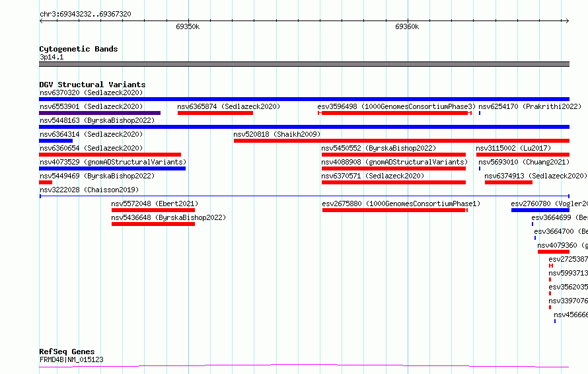
Task: Select the nsv456666 variant label
Action: pos(570,315)
